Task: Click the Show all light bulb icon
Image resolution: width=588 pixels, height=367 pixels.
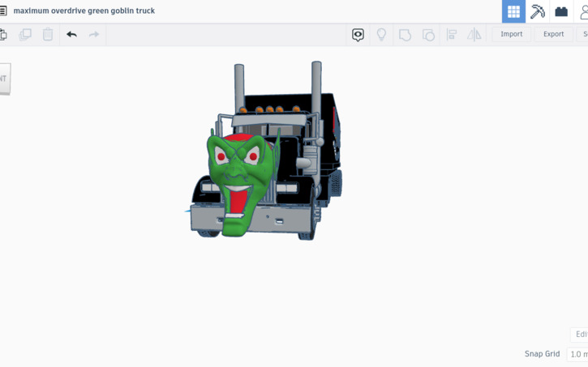Action: (x=381, y=35)
